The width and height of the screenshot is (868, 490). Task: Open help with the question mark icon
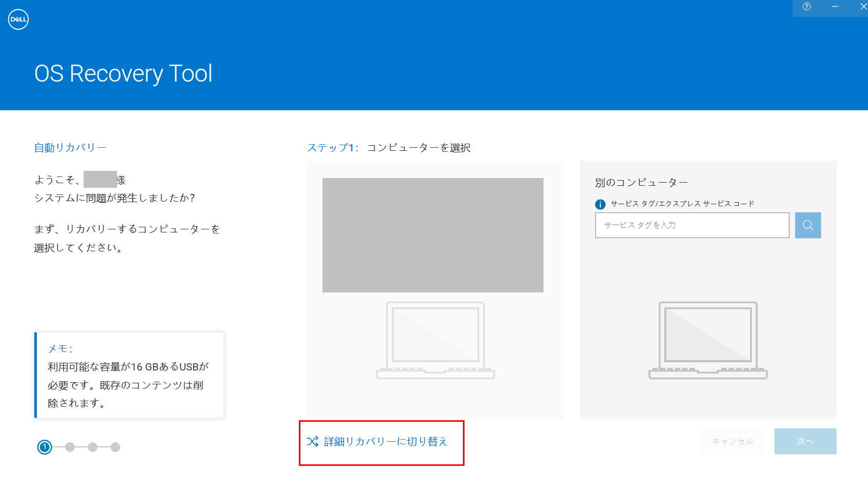click(807, 7)
